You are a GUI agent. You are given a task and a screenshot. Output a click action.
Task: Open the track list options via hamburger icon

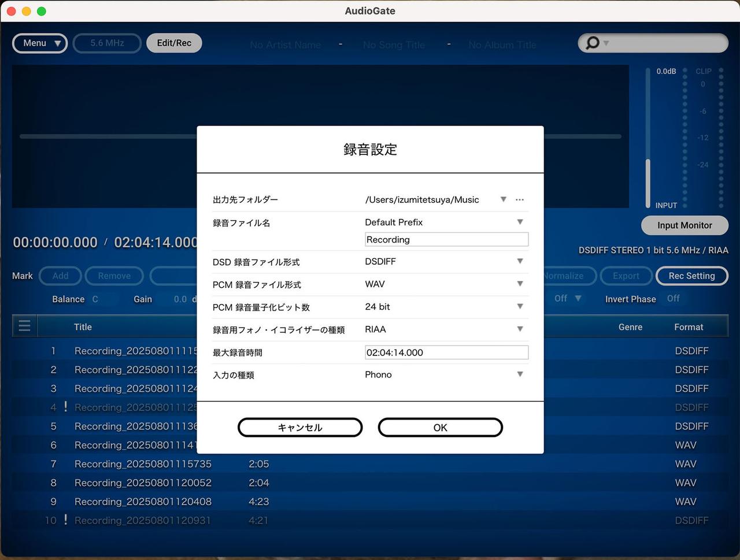click(24, 325)
